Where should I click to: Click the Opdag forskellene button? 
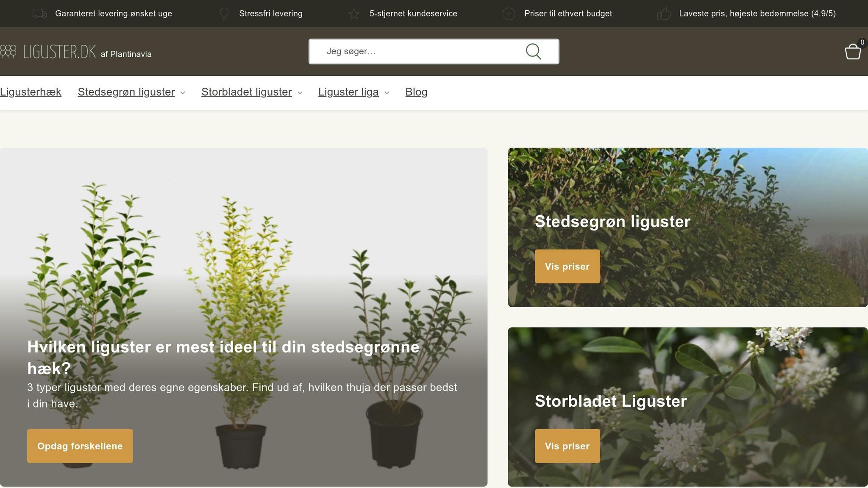(80, 446)
